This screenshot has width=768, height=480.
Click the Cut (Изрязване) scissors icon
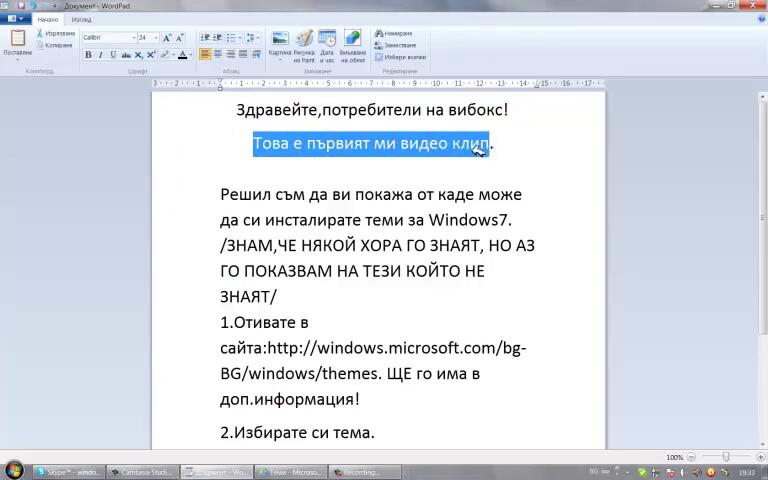[x=41, y=33]
